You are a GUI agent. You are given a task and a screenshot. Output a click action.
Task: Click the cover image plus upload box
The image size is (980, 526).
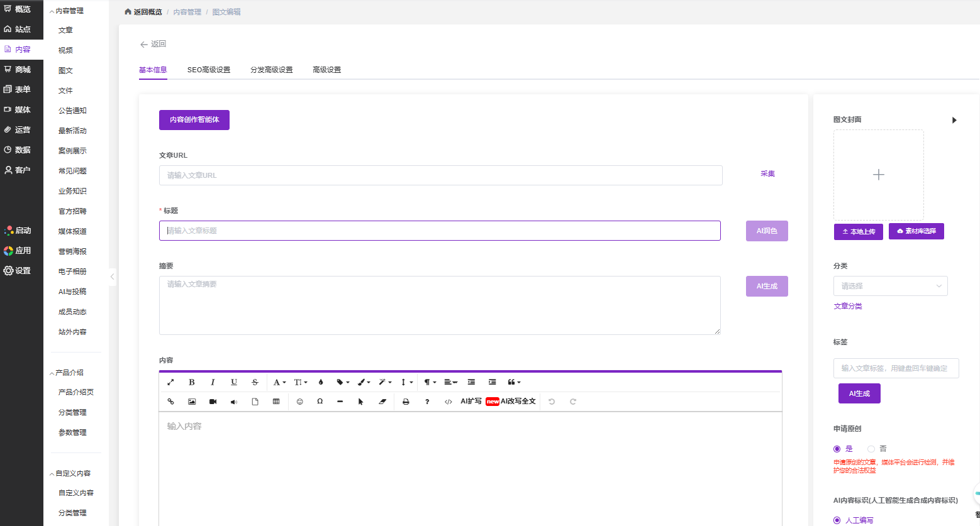click(879, 175)
